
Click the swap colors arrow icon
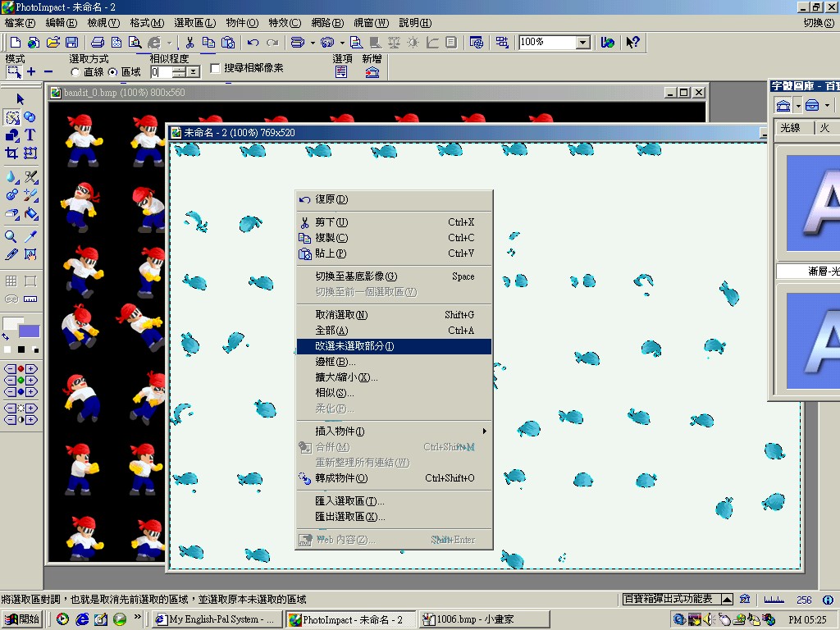[x=6, y=337]
